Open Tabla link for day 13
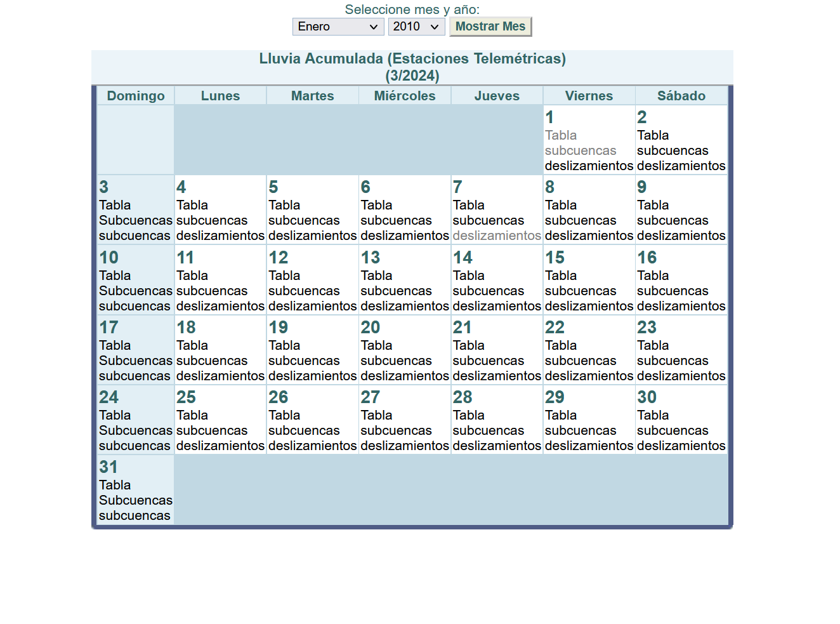Image resolution: width=840 pixels, height=624 pixels. point(376,275)
